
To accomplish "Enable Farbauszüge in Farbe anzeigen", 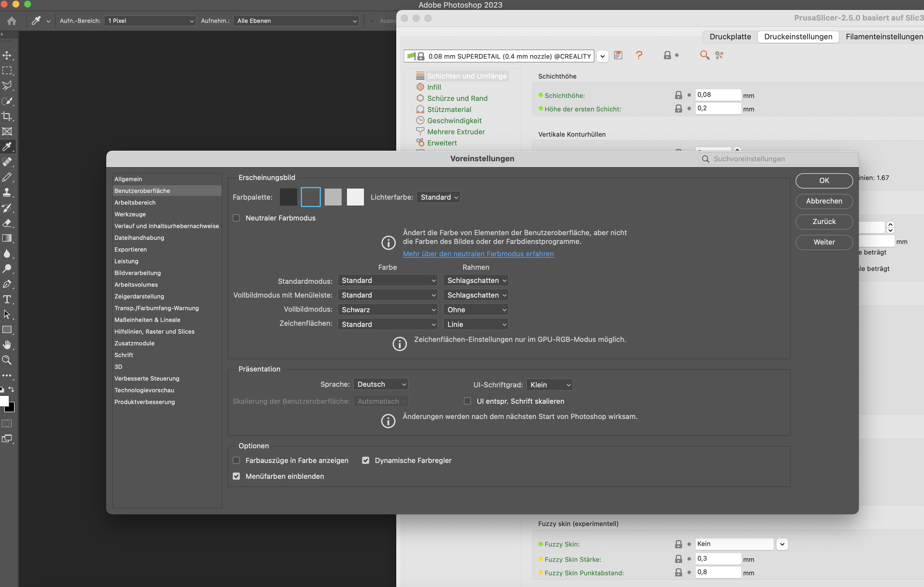I will [236, 460].
